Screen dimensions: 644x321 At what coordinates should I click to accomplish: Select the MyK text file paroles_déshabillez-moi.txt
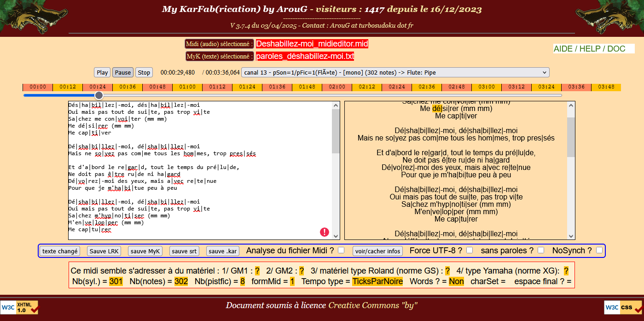point(305,57)
